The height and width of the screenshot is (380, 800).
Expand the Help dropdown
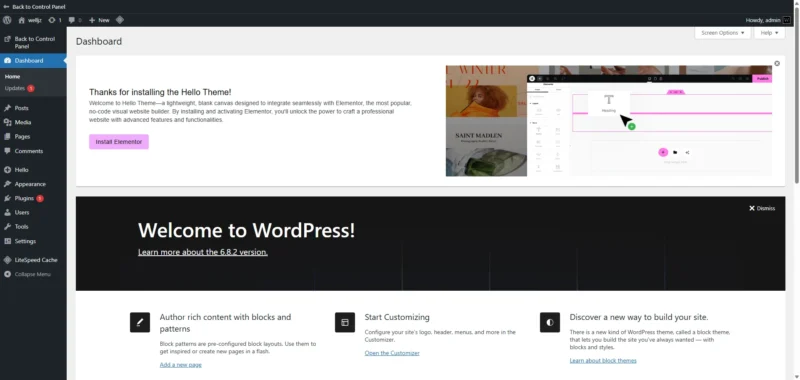tap(769, 33)
